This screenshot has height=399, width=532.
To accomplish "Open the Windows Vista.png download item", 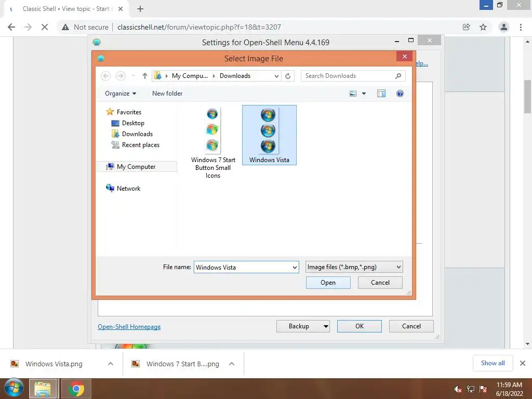I will coord(54,364).
